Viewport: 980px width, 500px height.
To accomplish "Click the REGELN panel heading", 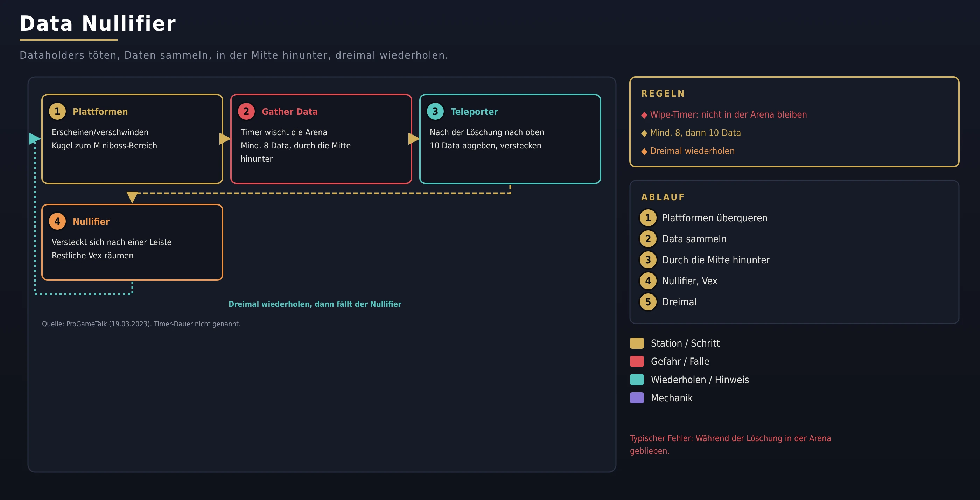I will (663, 93).
